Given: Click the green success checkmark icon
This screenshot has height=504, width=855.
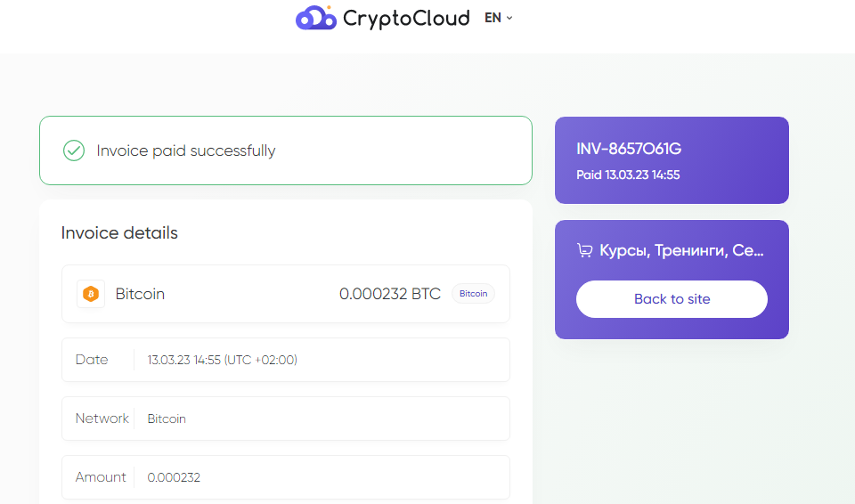Looking at the screenshot, I should (x=74, y=150).
